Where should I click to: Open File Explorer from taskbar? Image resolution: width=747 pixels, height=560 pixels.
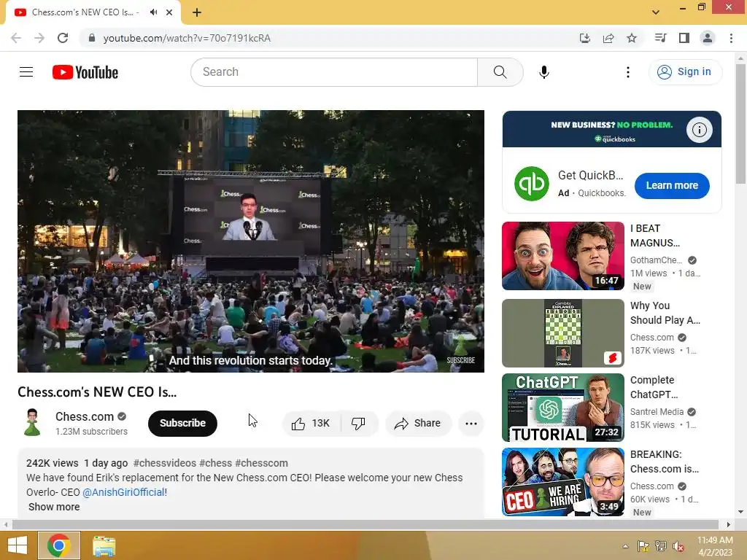pos(104,546)
